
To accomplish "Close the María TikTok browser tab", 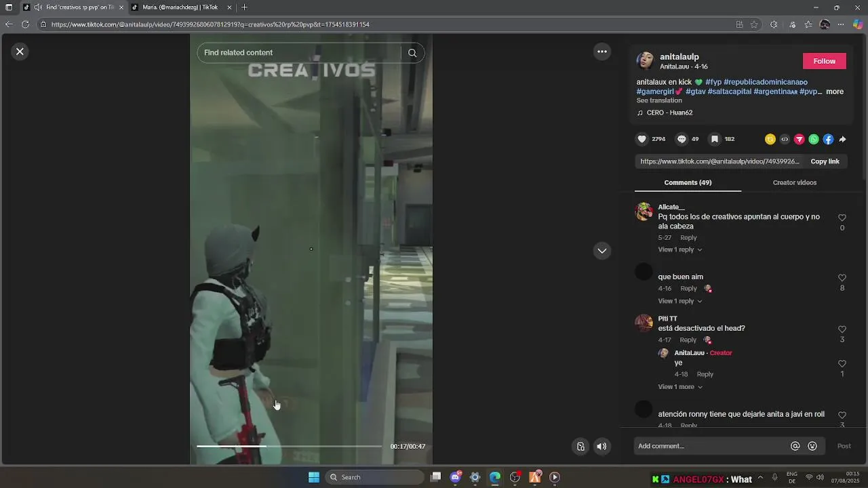I will tap(229, 7).
